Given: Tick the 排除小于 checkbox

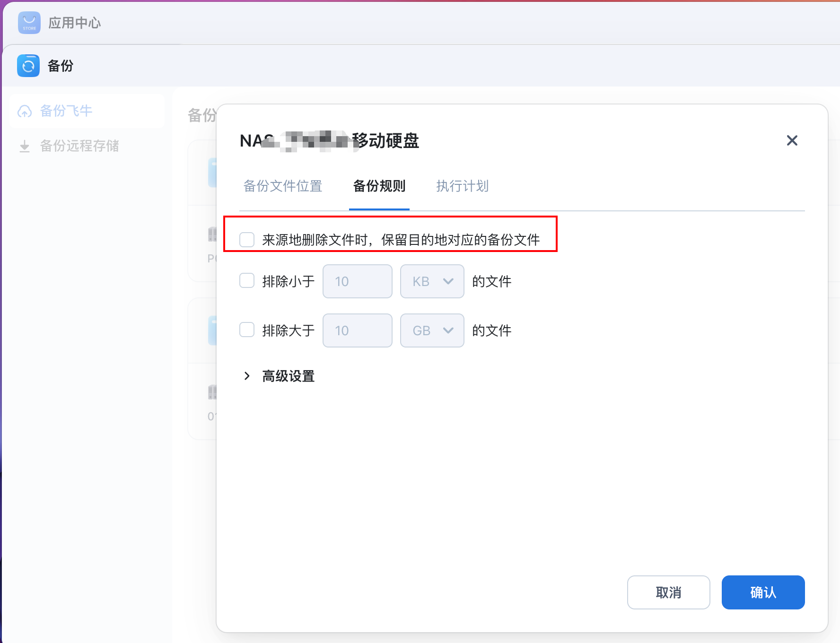Looking at the screenshot, I should tap(247, 280).
